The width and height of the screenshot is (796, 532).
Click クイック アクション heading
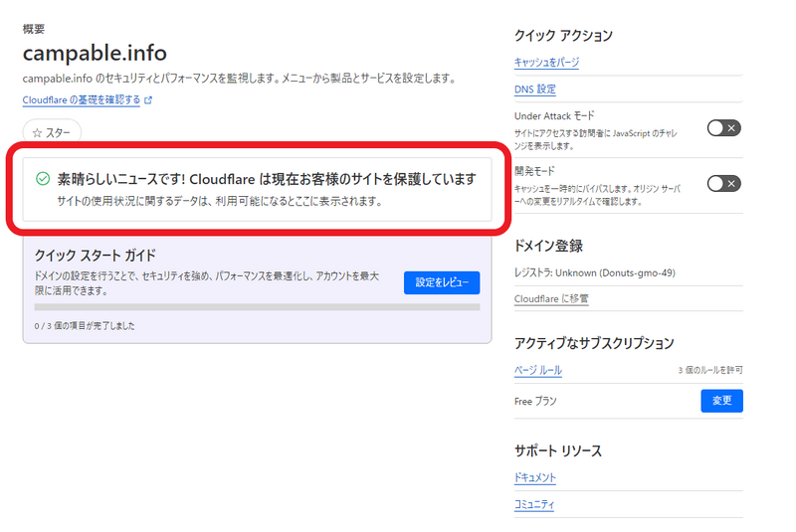563,36
